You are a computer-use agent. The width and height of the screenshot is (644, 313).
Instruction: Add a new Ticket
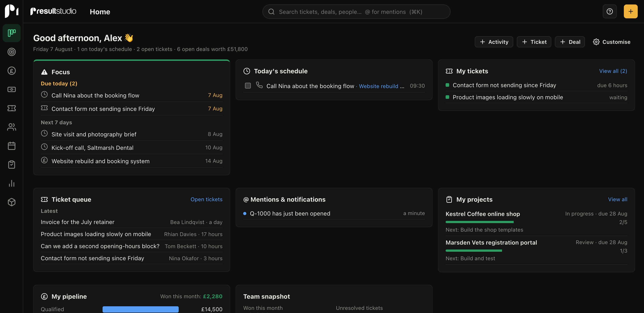(534, 42)
